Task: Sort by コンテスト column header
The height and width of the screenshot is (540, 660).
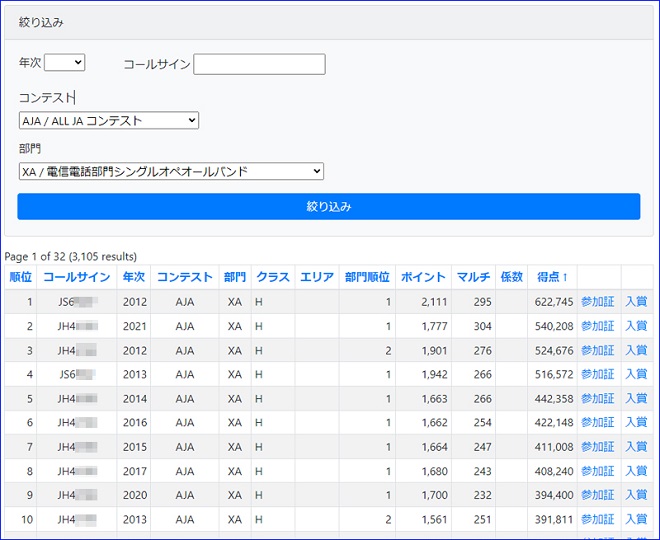Action: [185, 277]
